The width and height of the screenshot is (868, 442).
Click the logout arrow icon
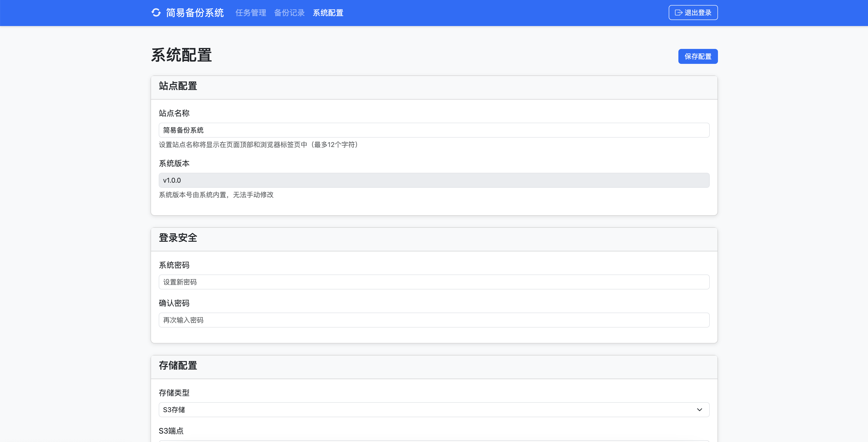click(678, 13)
